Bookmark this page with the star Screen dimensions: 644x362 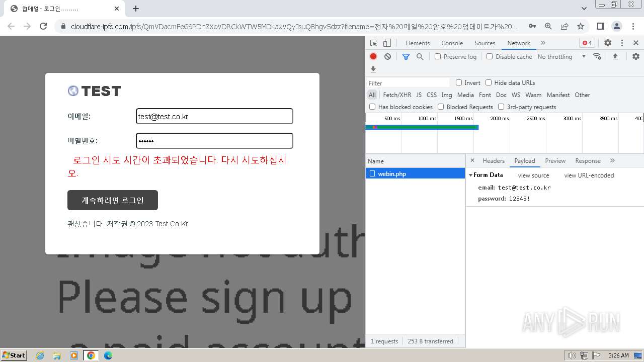click(581, 26)
